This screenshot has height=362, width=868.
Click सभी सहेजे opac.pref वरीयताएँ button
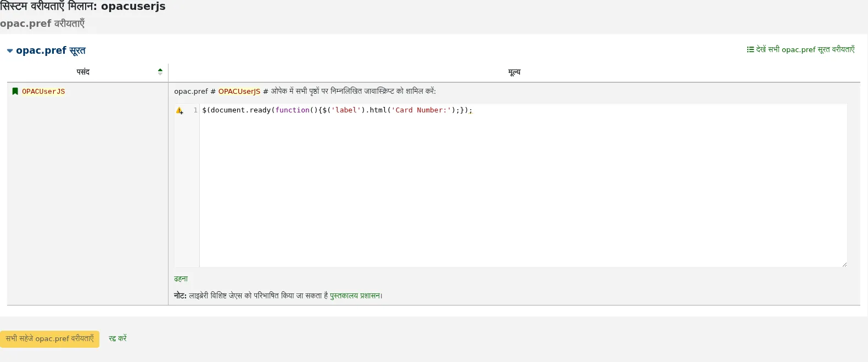tap(49, 339)
